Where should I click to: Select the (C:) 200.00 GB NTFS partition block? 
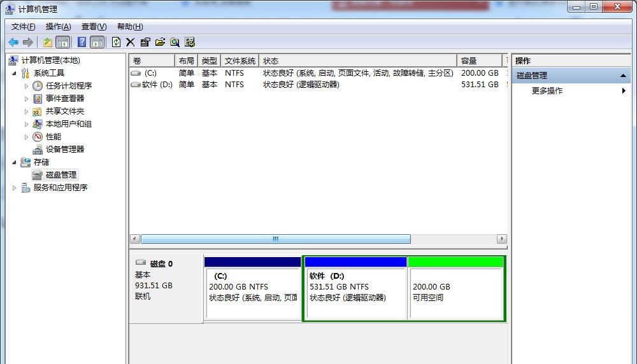253,289
